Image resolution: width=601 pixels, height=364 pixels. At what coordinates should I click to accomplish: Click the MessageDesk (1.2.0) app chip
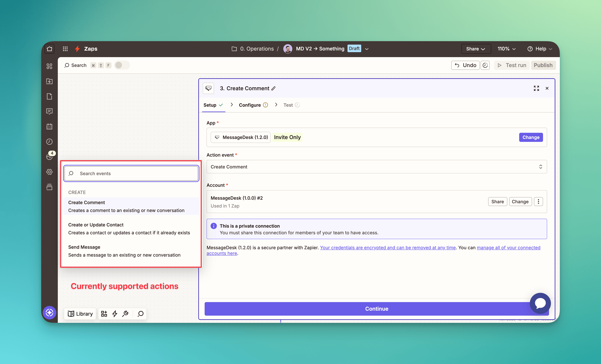click(241, 137)
